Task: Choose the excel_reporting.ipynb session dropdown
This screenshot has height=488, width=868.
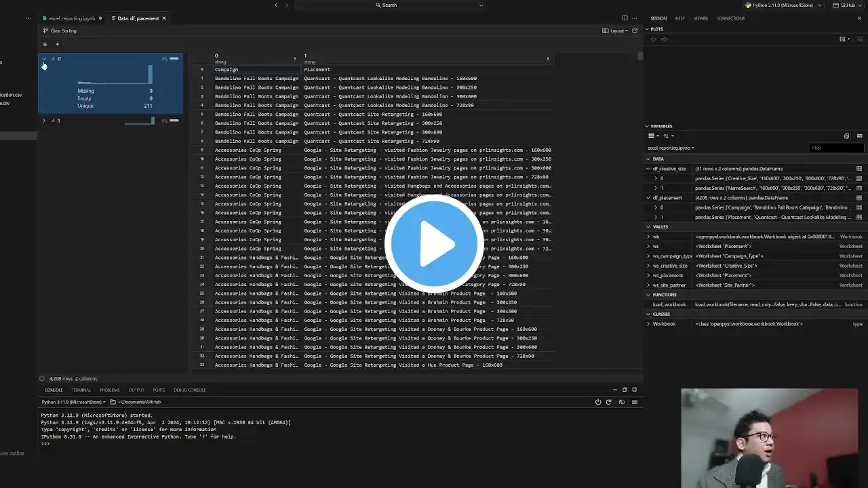Action: point(671,148)
